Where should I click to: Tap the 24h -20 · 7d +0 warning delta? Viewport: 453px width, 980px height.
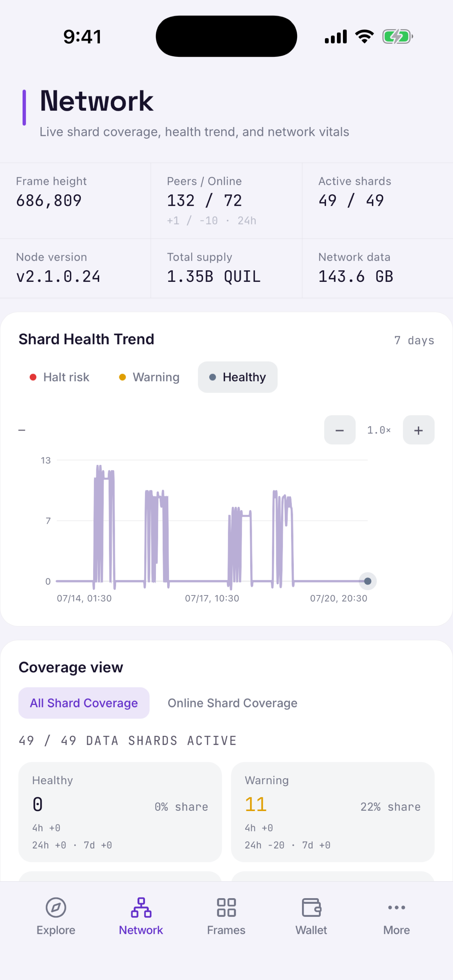[288, 845]
